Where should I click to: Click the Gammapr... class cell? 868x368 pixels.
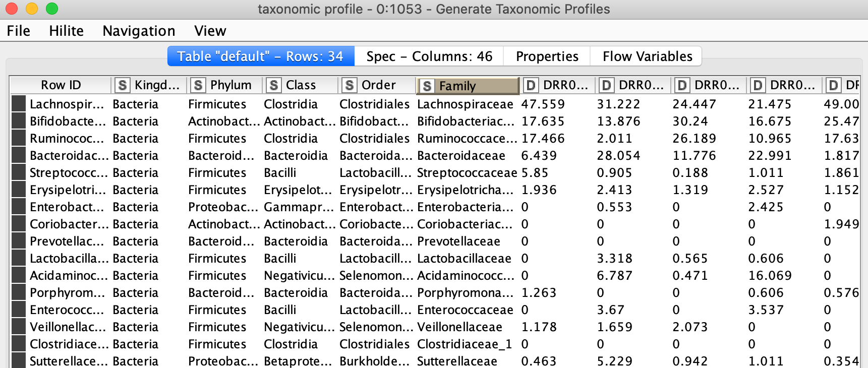click(x=301, y=207)
